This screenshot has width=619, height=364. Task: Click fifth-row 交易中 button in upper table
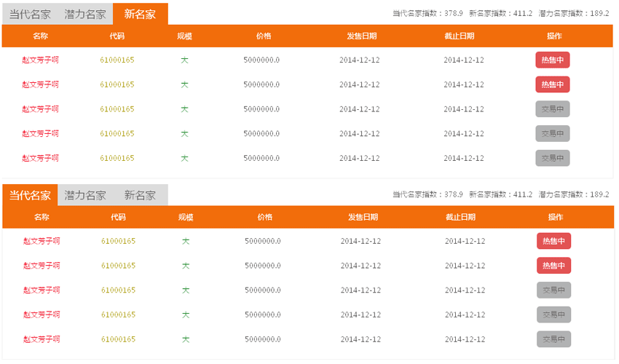[552, 158]
